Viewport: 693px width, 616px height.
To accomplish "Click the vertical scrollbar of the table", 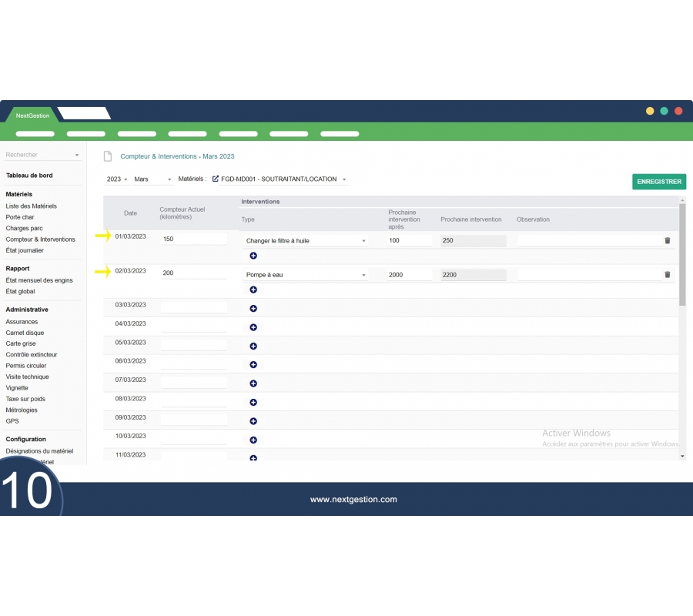I will pyautogui.click(x=682, y=254).
